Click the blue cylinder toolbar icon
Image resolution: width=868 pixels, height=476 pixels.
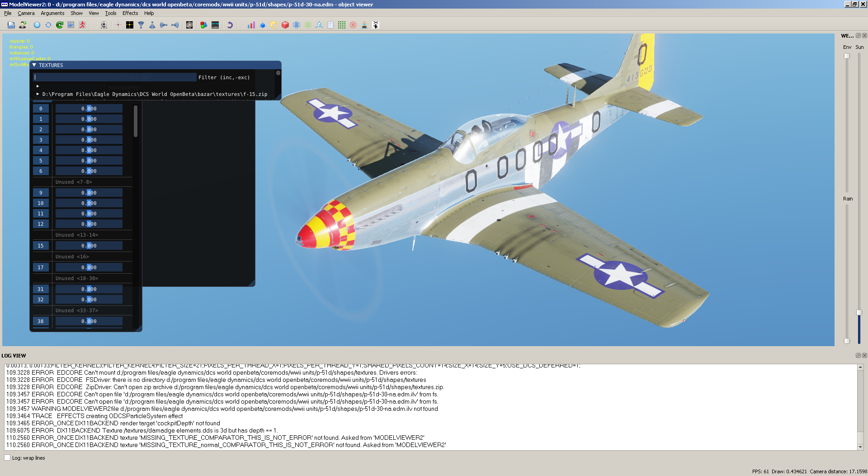[297, 25]
